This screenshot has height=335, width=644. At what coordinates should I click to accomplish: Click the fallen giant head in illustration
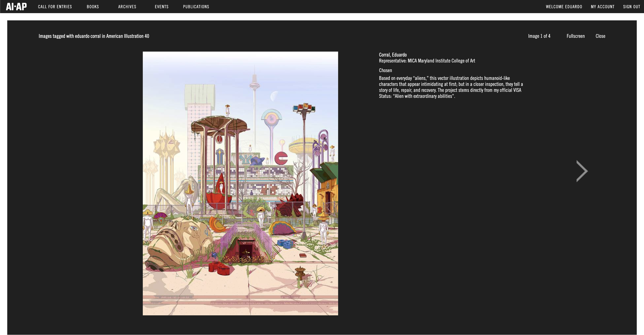click(178, 242)
